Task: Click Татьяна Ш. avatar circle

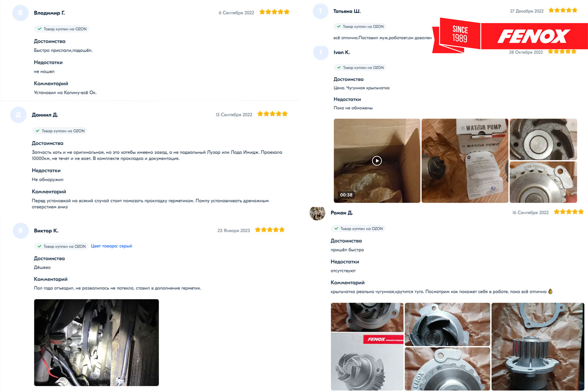Action: (321, 11)
